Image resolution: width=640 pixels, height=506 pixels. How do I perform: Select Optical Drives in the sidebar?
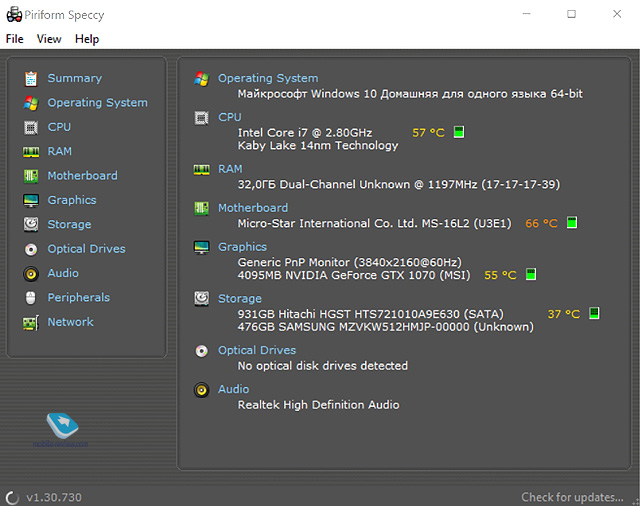point(87,249)
